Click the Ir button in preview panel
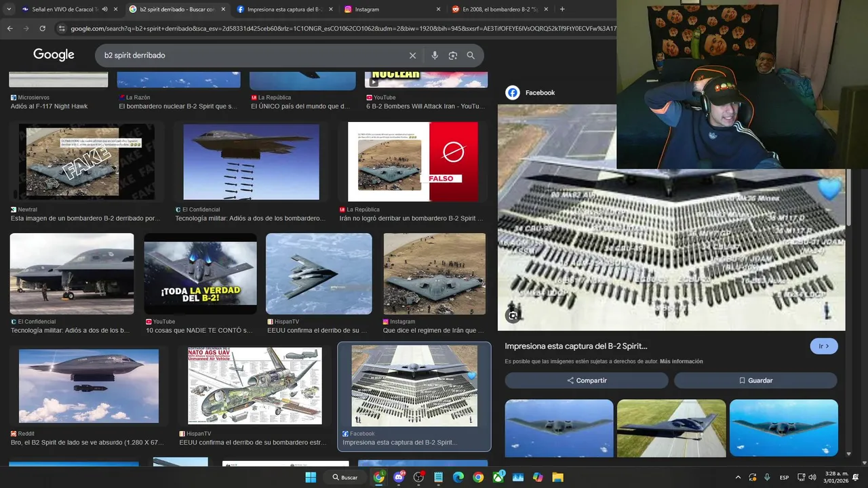The image size is (868, 488). tap(824, 346)
